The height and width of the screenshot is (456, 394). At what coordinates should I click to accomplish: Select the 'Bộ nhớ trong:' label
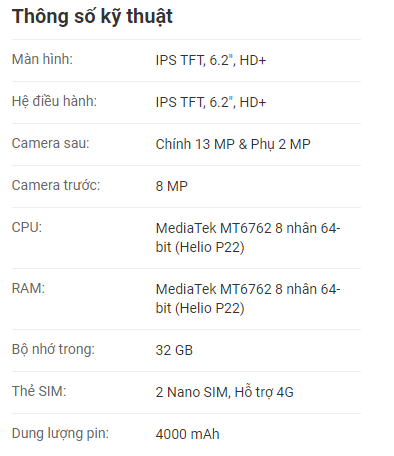(x=53, y=349)
